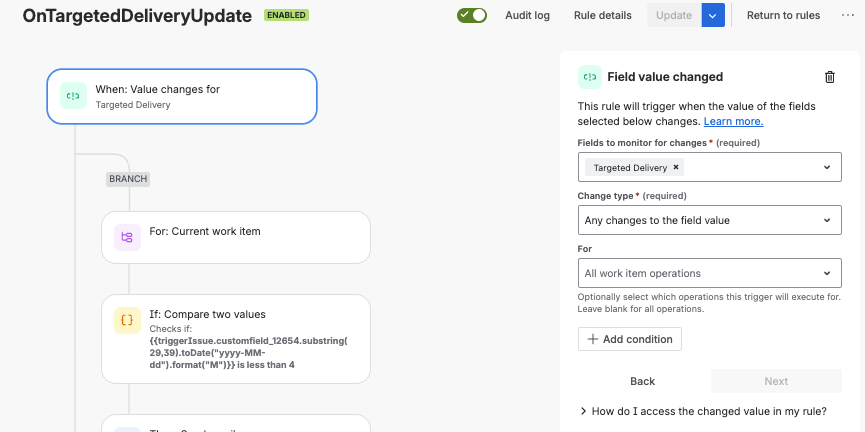Viewport: 865px width, 432px height.
Task: Click the Field value changed panel icon
Action: [590, 77]
